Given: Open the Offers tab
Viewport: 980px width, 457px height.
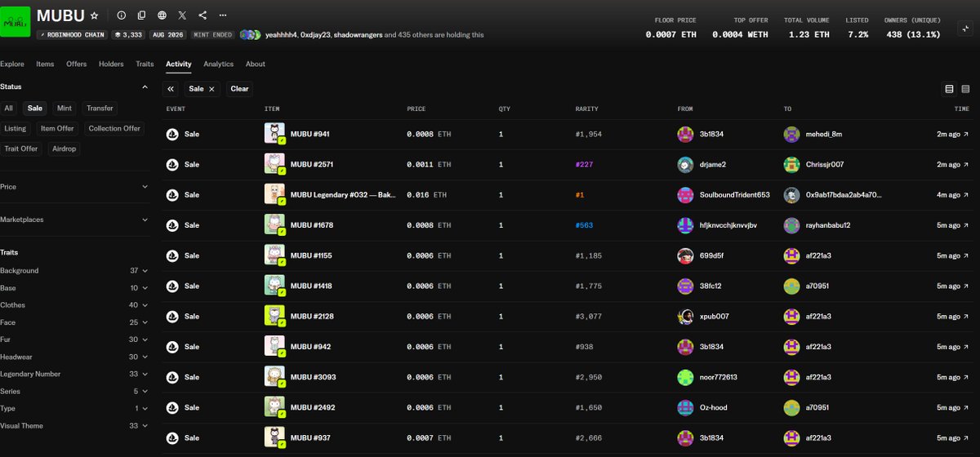Looking at the screenshot, I should [77, 64].
